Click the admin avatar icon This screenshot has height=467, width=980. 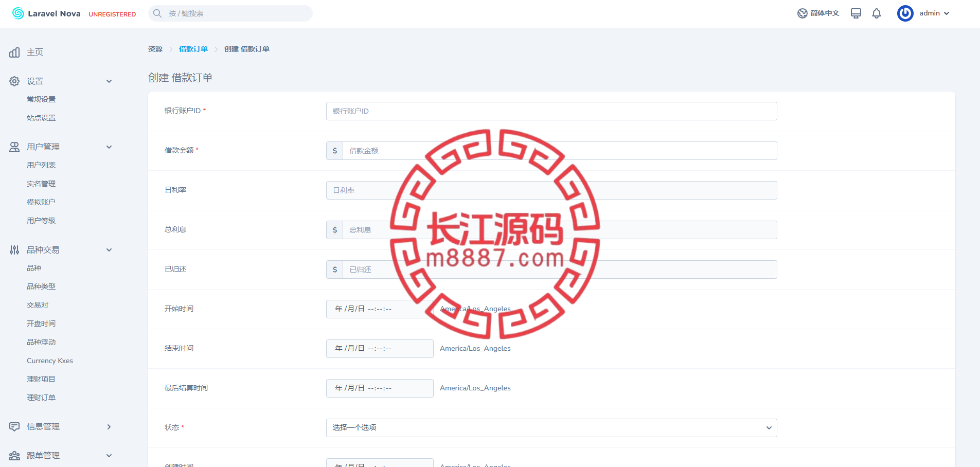tap(905, 13)
